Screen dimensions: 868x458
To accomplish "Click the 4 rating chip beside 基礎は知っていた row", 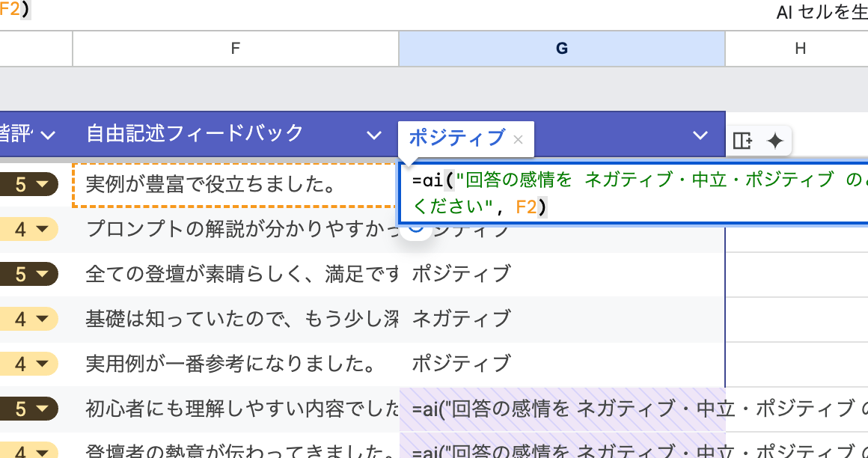I will [x=30, y=319].
